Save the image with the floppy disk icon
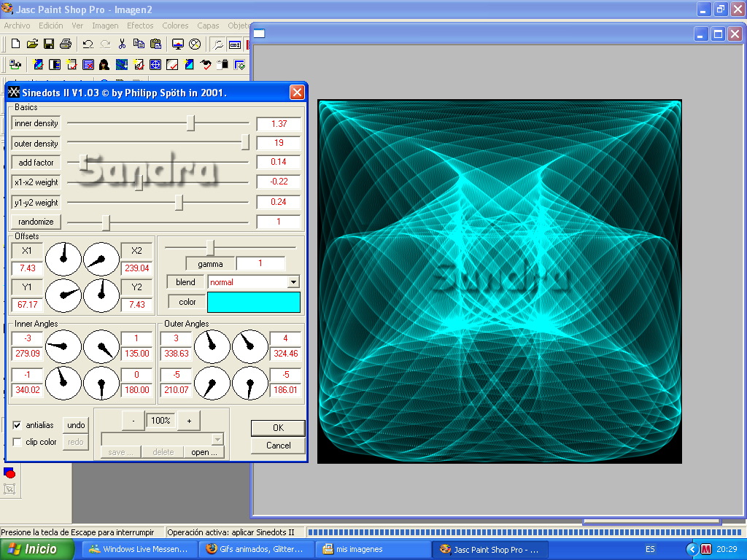The image size is (747, 560). [x=49, y=44]
